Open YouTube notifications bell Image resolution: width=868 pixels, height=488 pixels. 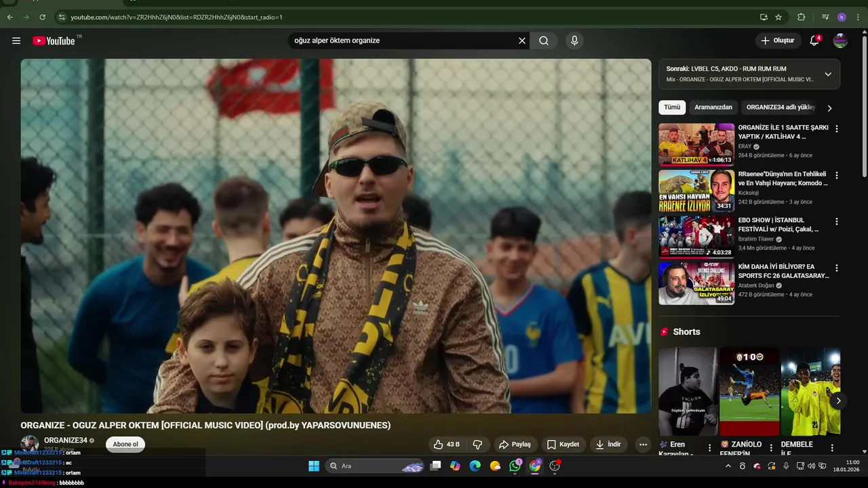click(x=814, y=41)
